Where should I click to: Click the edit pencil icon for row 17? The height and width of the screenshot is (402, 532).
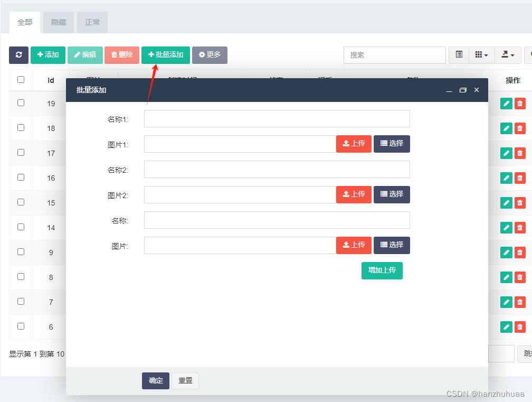point(506,153)
